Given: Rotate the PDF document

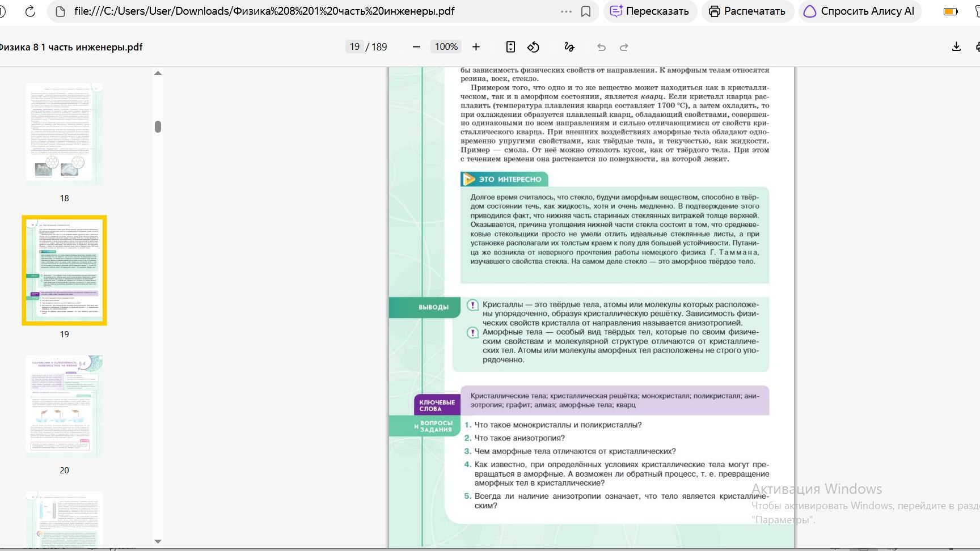Looking at the screenshot, I should (x=533, y=47).
